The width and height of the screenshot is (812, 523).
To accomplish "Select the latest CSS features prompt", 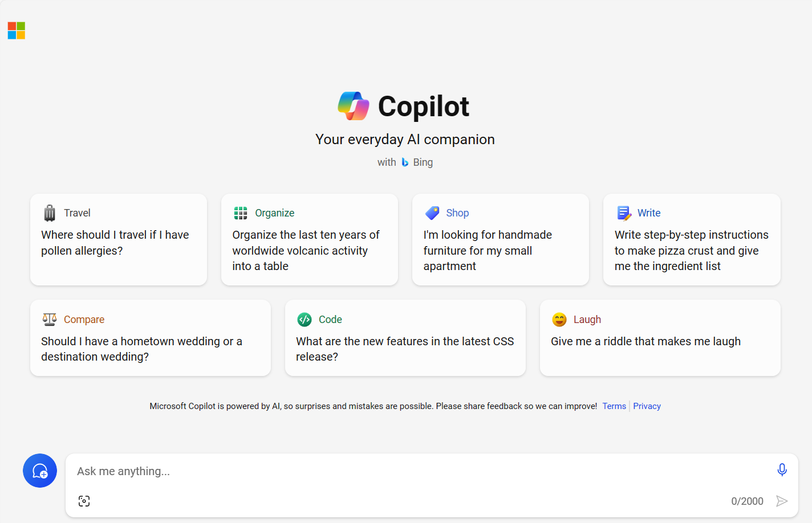I will pyautogui.click(x=405, y=338).
